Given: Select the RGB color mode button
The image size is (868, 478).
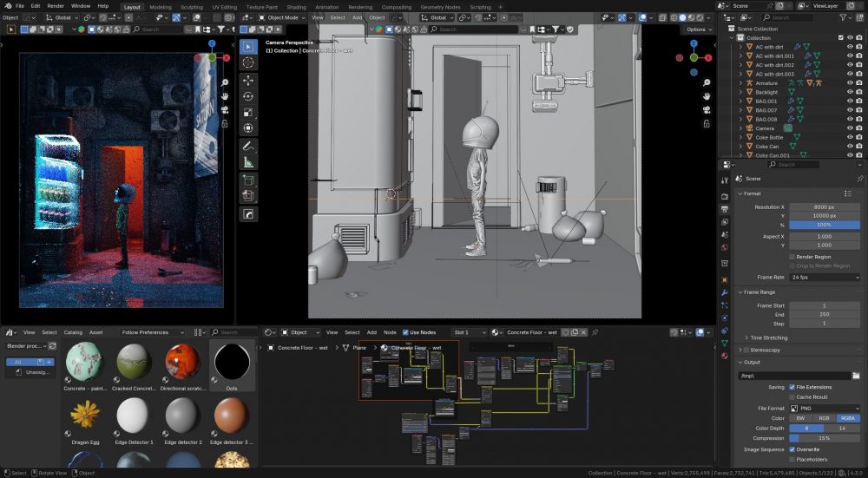Looking at the screenshot, I should coord(825,419).
